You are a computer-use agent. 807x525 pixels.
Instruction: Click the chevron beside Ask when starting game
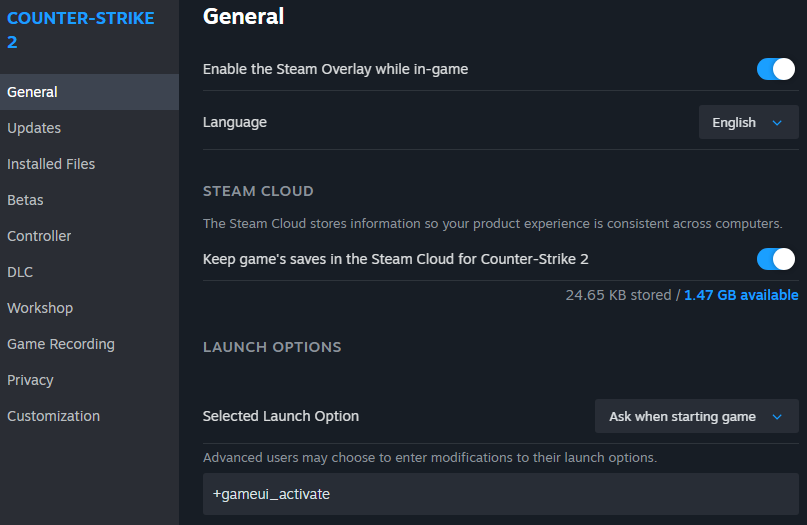(777, 417)
